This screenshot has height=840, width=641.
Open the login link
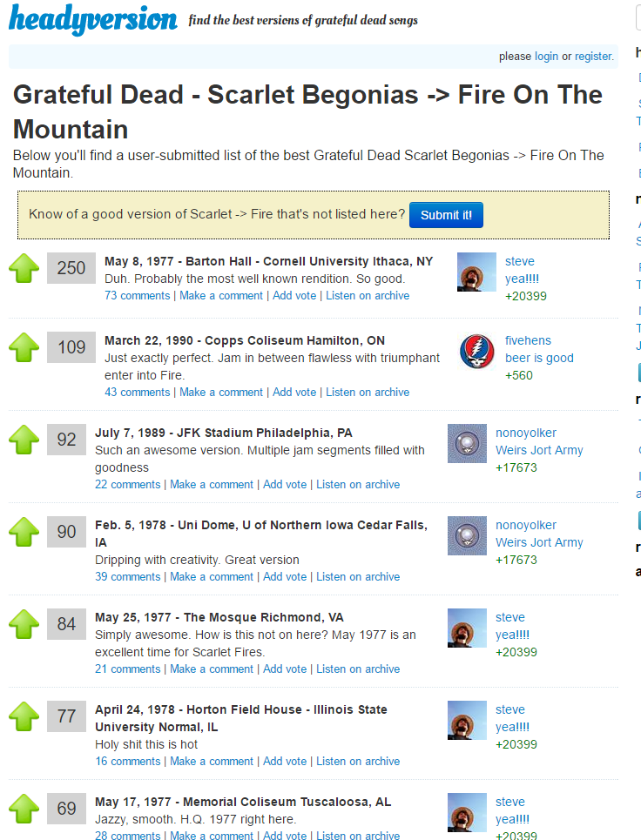[546, 57]
